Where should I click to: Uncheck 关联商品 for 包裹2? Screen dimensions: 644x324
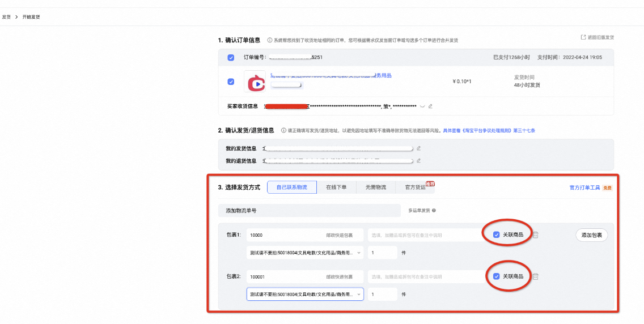(x=497, y=276)
